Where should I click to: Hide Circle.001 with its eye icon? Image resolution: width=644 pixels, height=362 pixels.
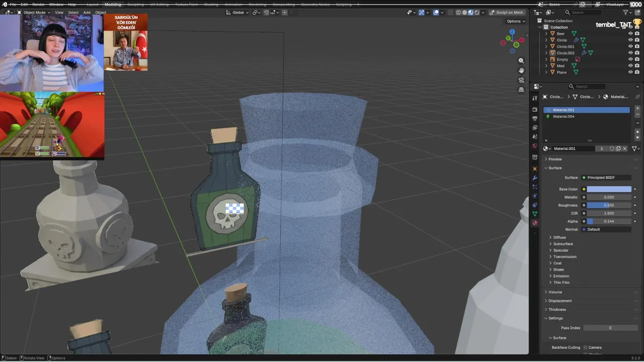point(630,46)
